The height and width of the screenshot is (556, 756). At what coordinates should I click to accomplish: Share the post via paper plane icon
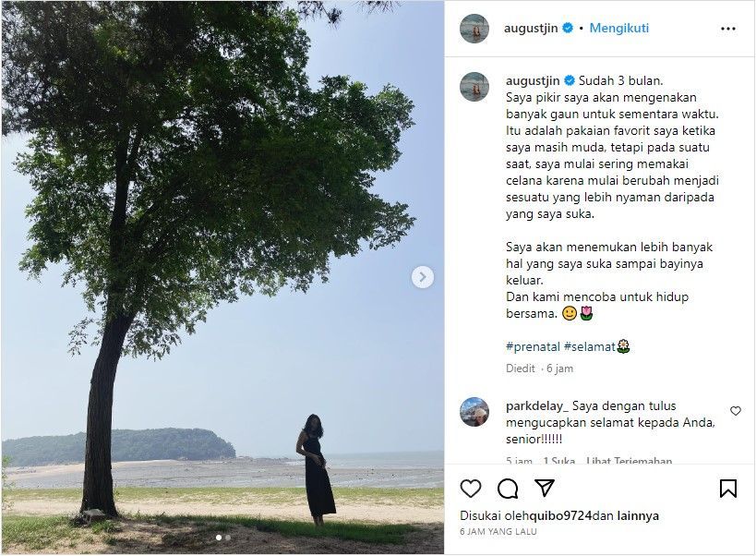pyautogui.click(x=545, y=488)
